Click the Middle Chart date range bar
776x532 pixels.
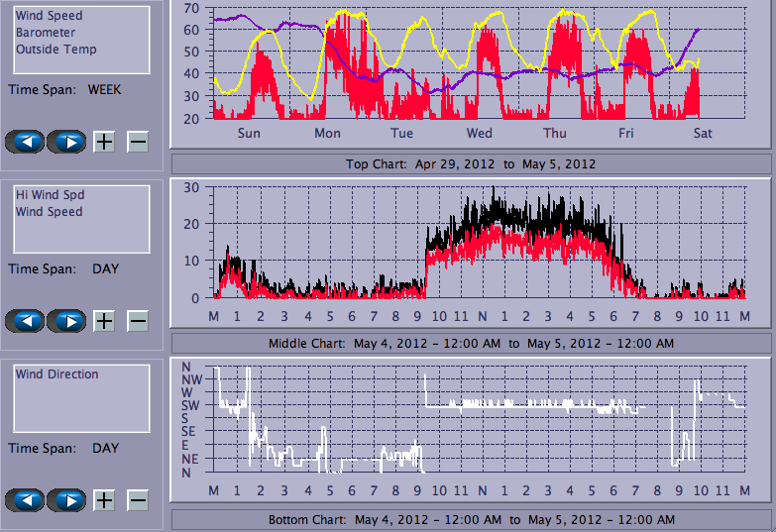pyautogui.click(x=471, y=343)
